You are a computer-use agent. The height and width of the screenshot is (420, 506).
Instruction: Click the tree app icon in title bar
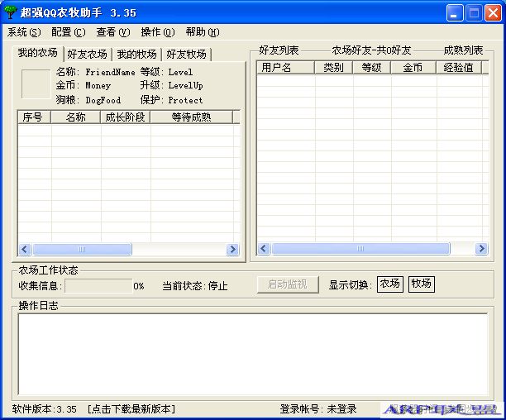pos(11,12)
